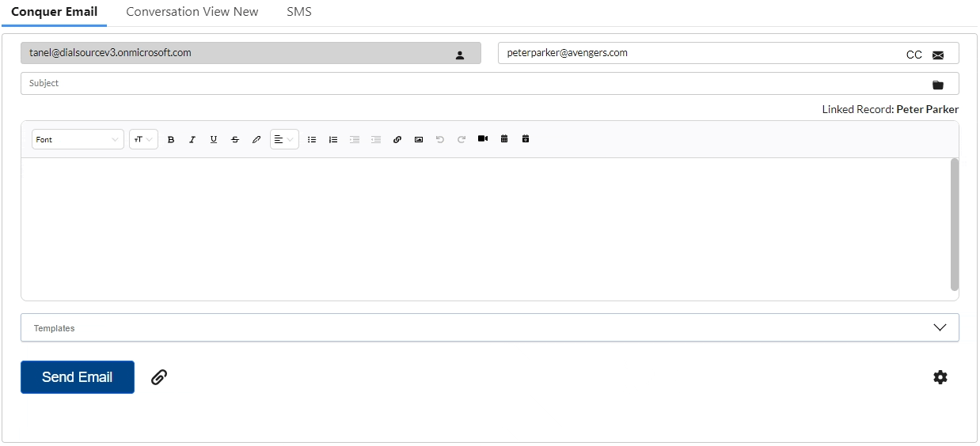
Task: Toggle underline text formatting
Action: click(214, 139)
